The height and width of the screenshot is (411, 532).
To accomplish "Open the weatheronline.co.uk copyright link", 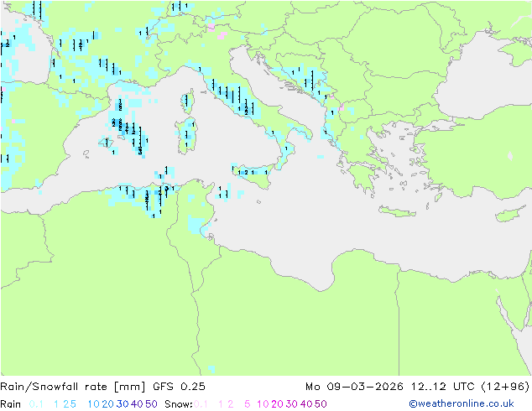I will coord(462,404).
